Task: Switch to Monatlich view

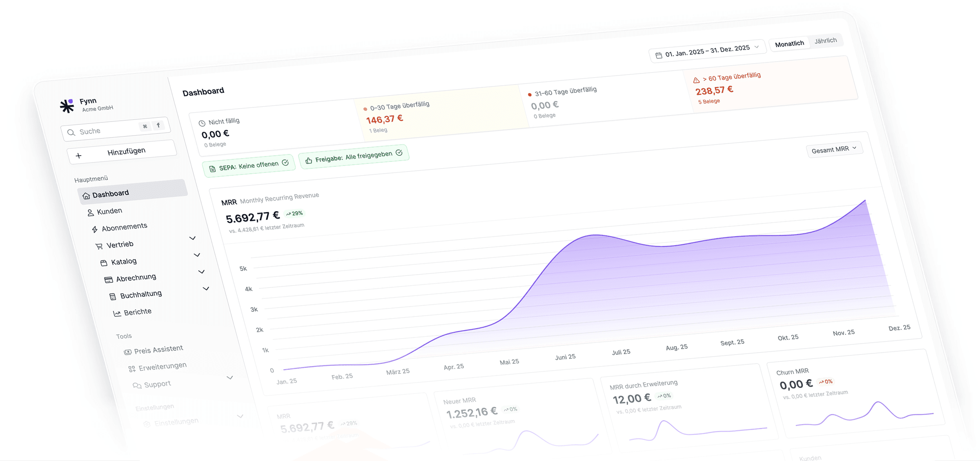Action: tap(789, 44)
